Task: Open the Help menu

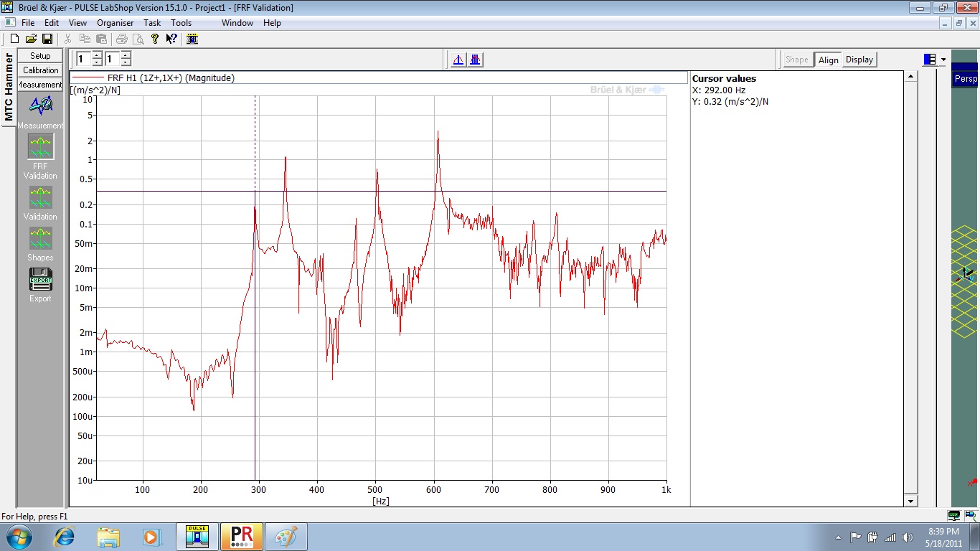Action: click(x=272, y=23)
